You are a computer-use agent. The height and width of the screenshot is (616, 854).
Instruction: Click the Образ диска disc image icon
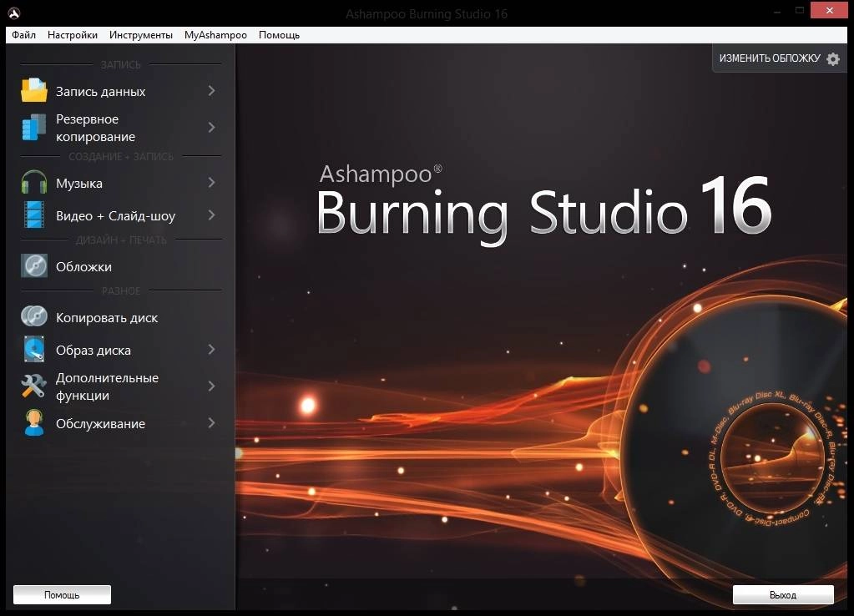(x=33, y=349)
